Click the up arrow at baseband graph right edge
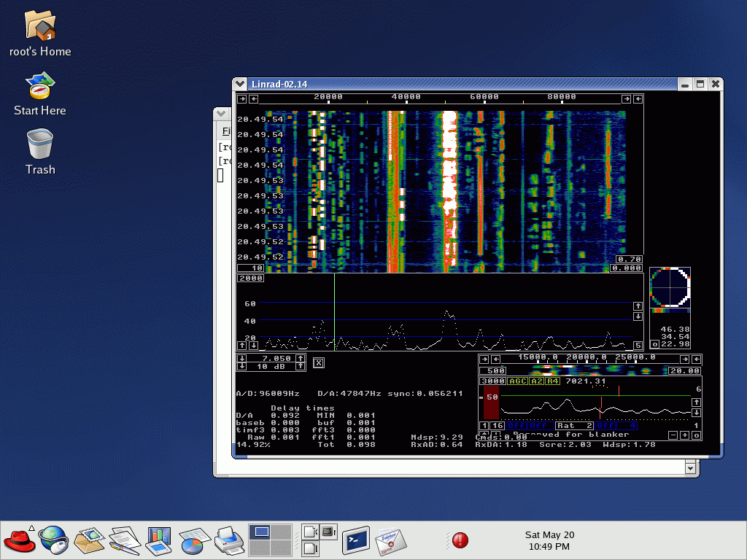The image size is (747, 560). (x=697, y=402)
